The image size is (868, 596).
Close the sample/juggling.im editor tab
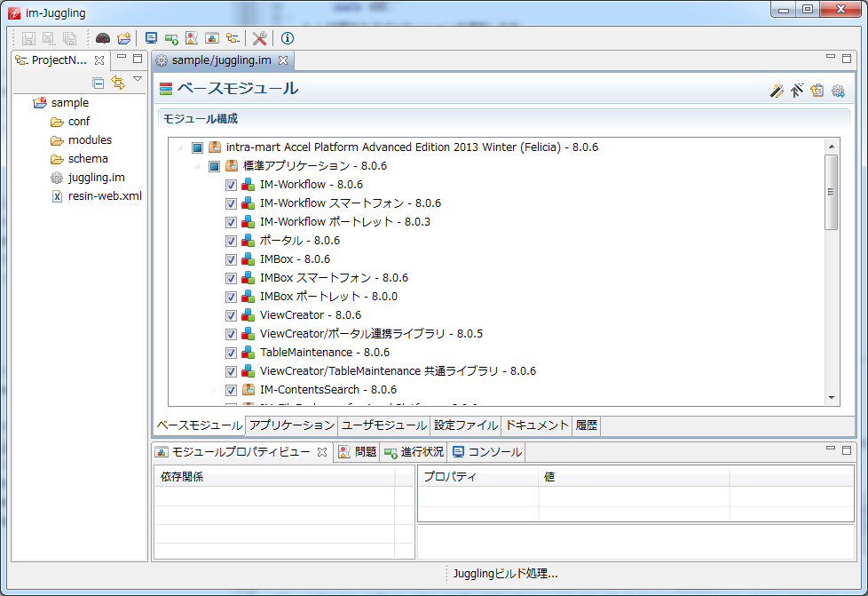[283, 60]
